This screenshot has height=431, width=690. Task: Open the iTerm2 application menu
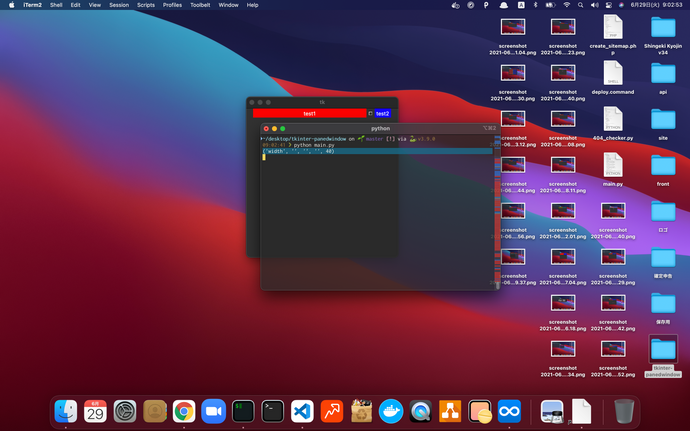tap(33, 5)
